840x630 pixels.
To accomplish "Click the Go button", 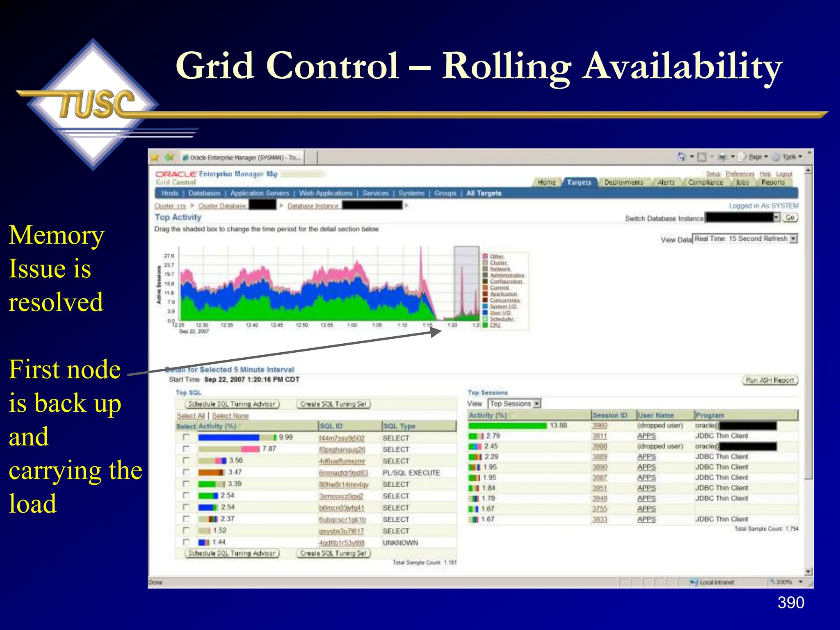I will (790, 218).
